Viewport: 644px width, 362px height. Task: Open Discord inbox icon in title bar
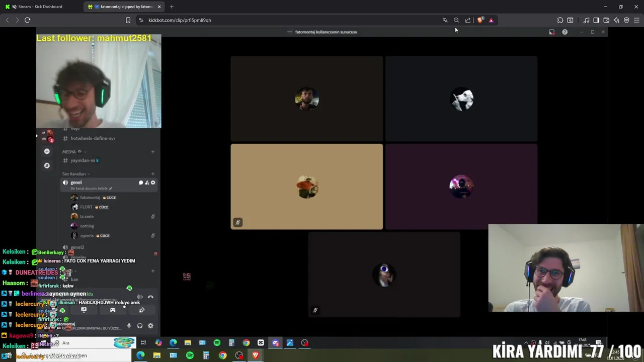coord(552,32)
